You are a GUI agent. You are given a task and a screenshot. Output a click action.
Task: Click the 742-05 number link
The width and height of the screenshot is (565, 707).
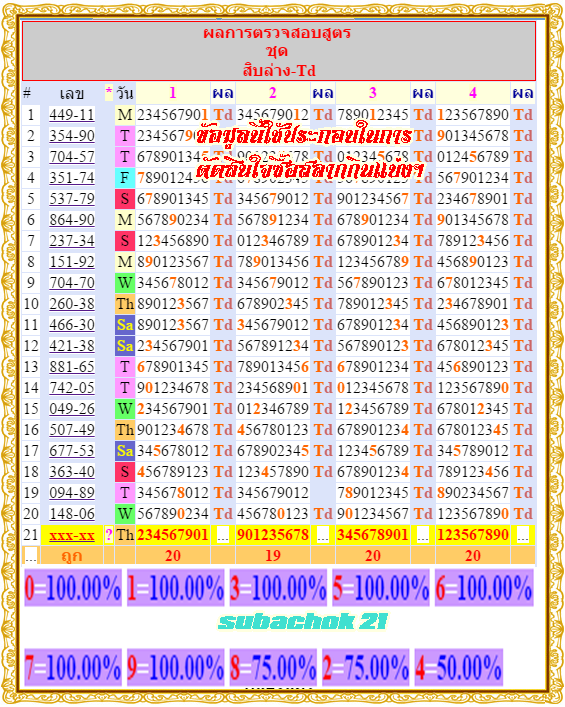(x=72, y=388)
